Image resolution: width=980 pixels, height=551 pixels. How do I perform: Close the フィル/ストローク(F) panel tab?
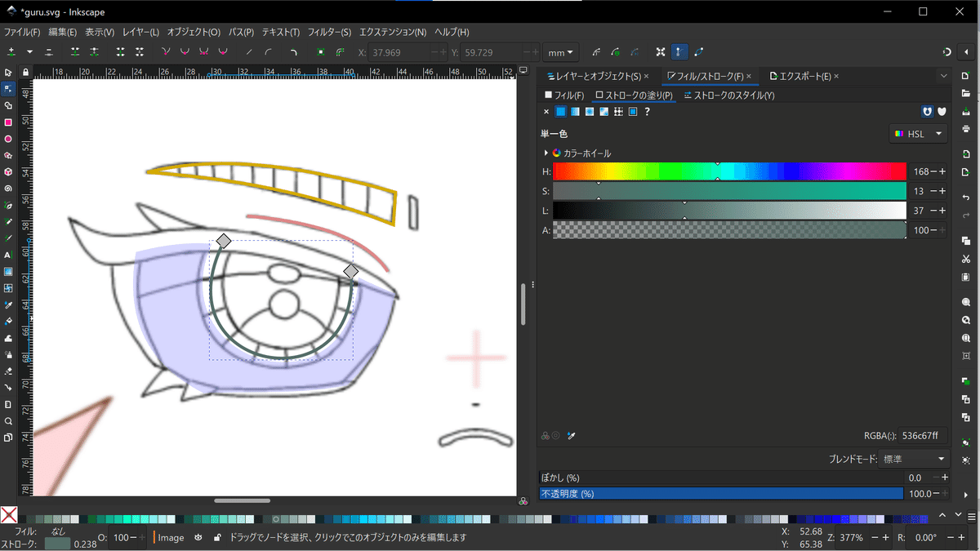click(749, 76)
